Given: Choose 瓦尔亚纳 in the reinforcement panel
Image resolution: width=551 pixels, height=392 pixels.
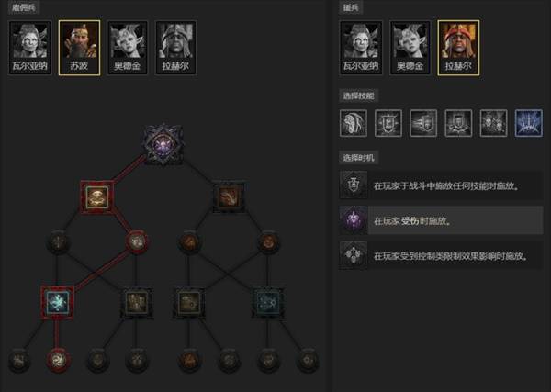Looking at the screenshot, I should (x=361, y=48).
